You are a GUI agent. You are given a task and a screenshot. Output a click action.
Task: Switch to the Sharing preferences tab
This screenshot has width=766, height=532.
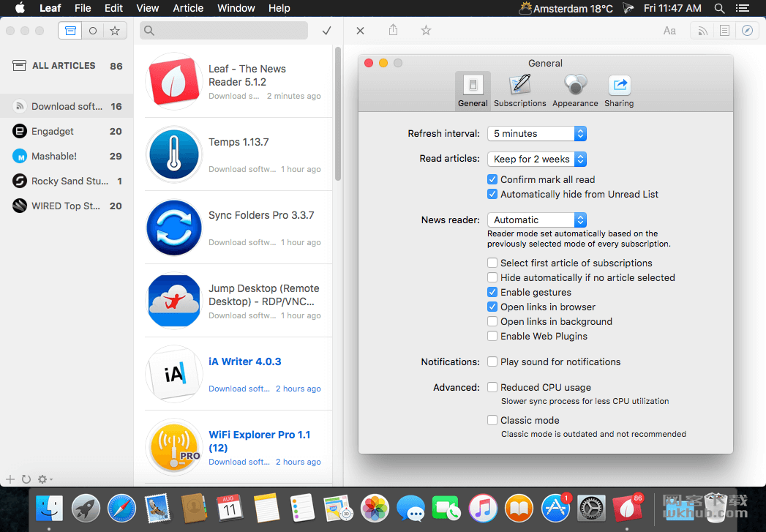[619, 91]
